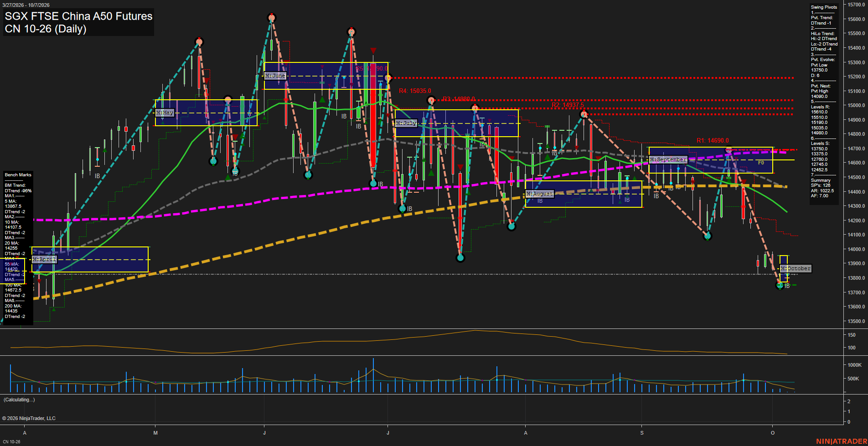Image resolution: width=868 pixels, height=446 pixels.
Task: Click the O month marker on time axis
Action: click(x=772, y=433)
